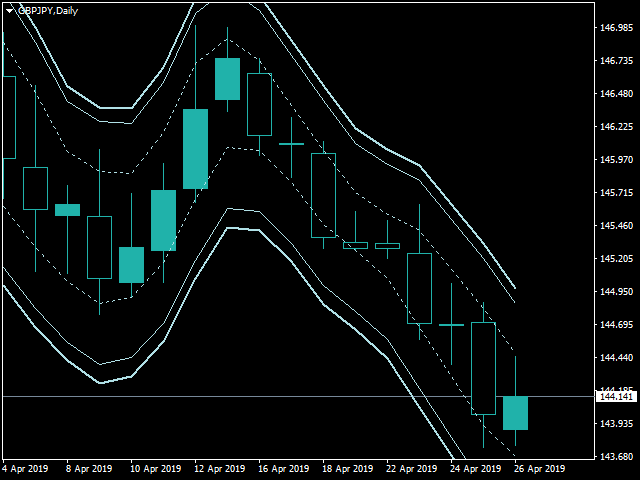
Task: Click the 144.950 price axis label
Action: pyautogui.click(x=616, y=291)
